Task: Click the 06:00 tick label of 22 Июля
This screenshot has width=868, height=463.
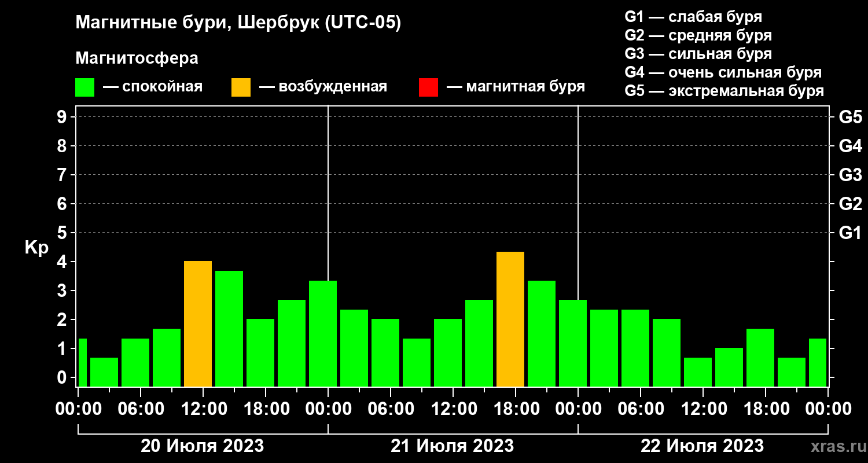Action: tap(641, 409)
